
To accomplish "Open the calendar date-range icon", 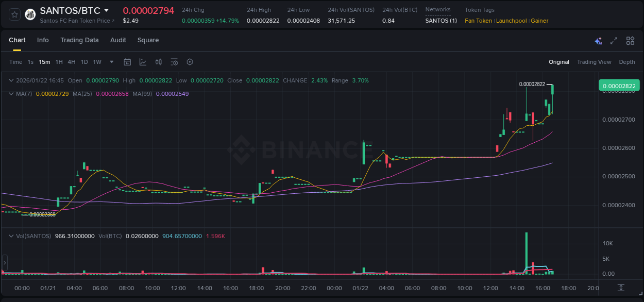I will pyautogui.click(x=127, y=62).
